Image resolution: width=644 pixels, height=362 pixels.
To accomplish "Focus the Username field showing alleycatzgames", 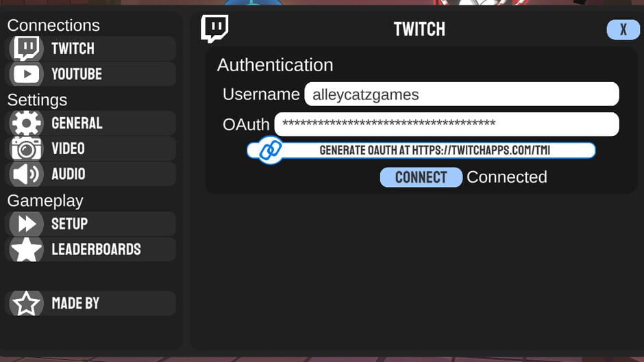I will [x=462, y=94].
